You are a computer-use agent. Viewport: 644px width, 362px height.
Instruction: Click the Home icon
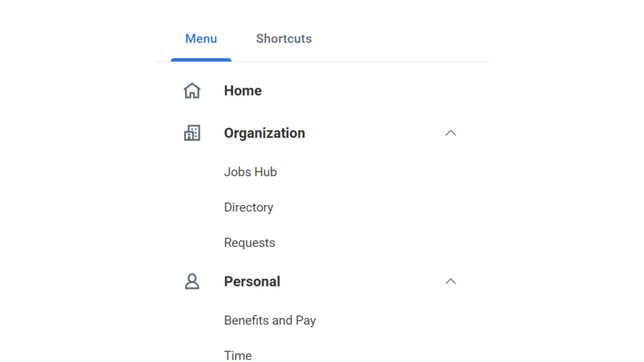tap(192, 90)
